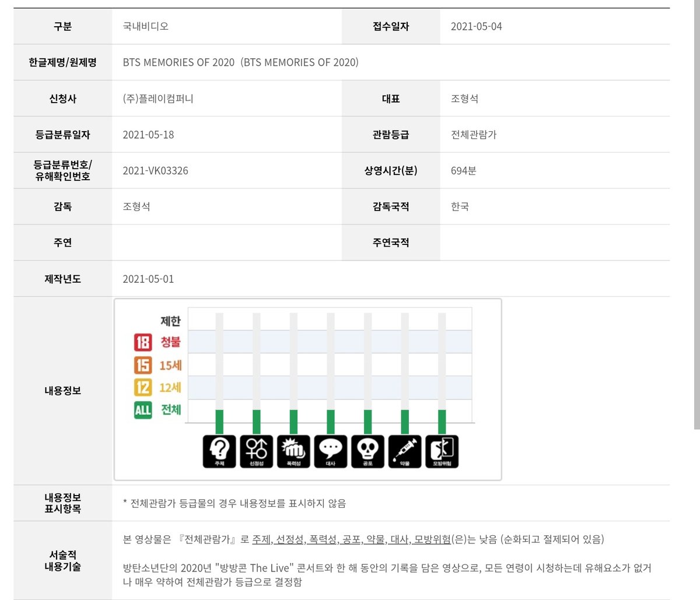Click the green bar above the 주제 icon

click(219, 422)
